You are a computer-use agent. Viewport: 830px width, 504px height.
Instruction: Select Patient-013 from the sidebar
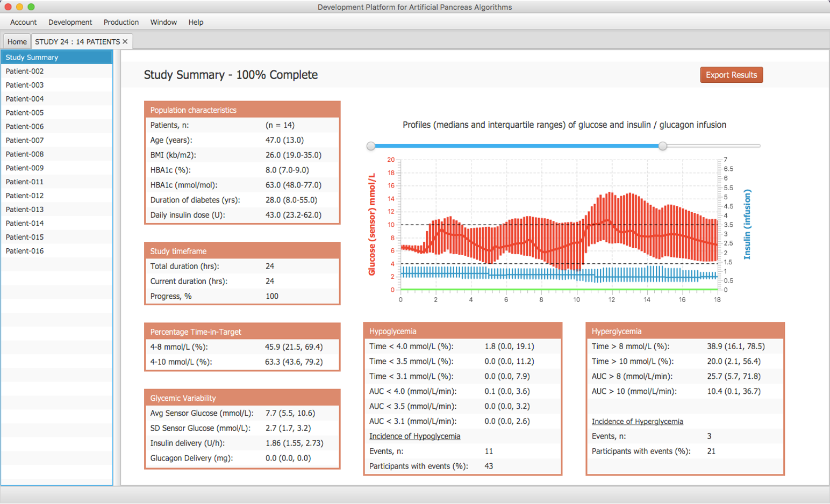[x=25, y=210]
